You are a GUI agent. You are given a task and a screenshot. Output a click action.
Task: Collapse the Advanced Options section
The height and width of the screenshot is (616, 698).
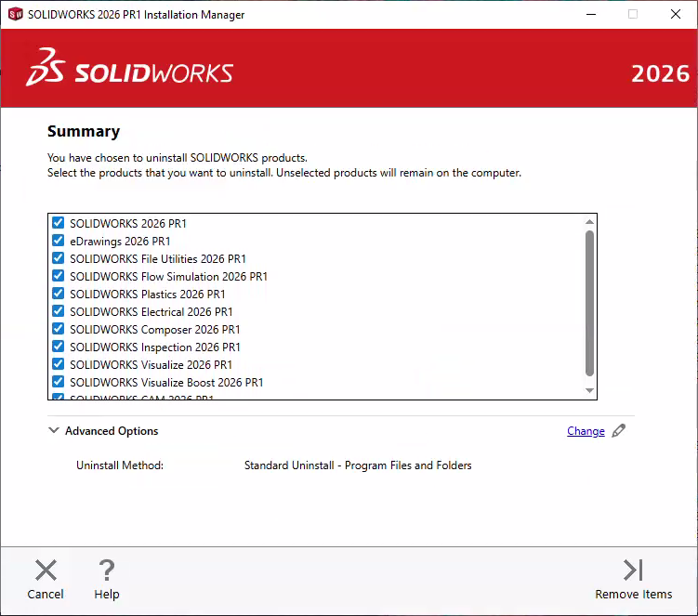point(53,431)
